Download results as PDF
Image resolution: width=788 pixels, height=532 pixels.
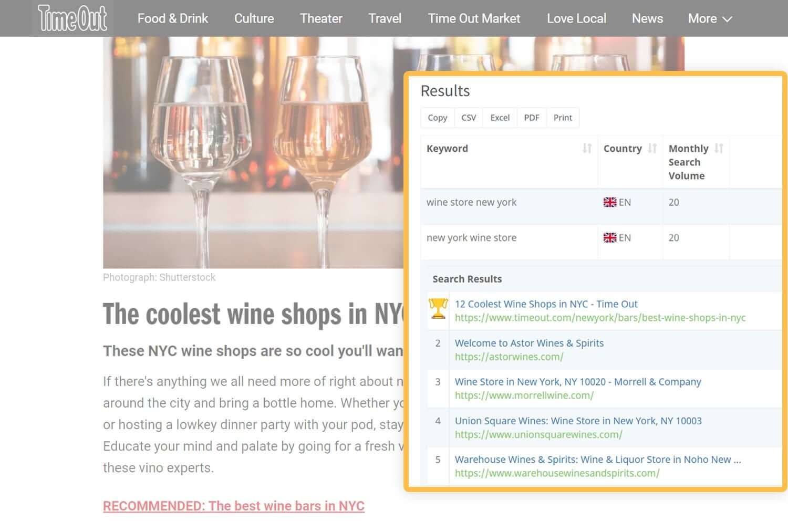pos(532,118)
